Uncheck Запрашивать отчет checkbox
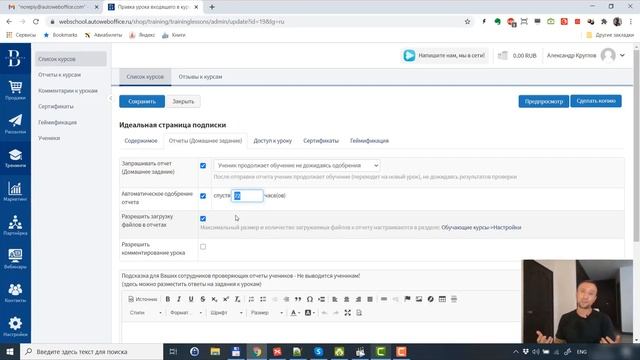This screenshot has width=640, height=360. 203,166
